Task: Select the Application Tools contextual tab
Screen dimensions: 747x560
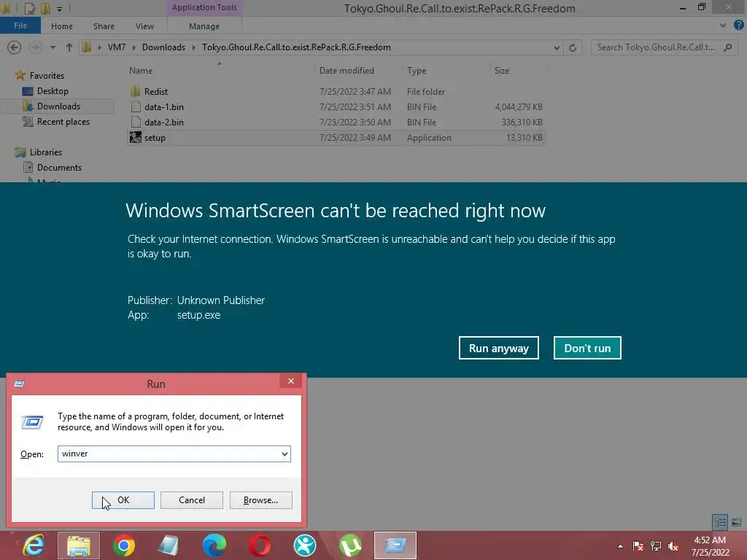Action: tap(204, 7)
